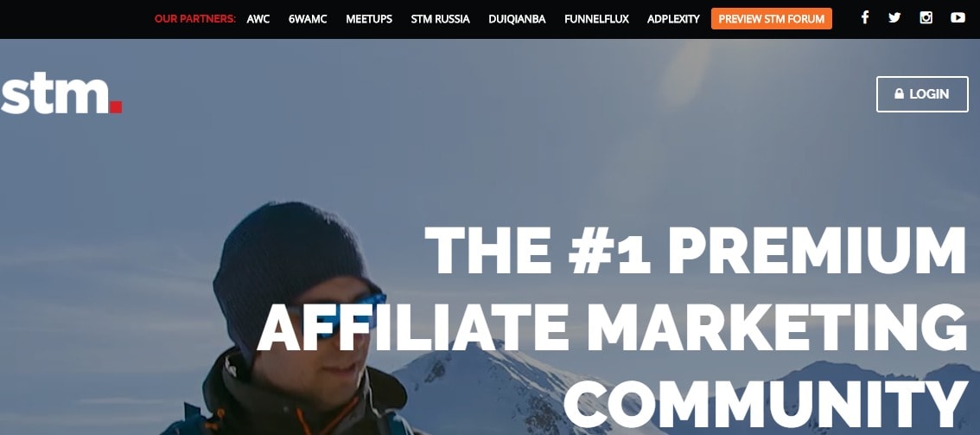Screen dimensions: 980x435
Task: Open the MEETUPS partner link
Action: point(369,19)
